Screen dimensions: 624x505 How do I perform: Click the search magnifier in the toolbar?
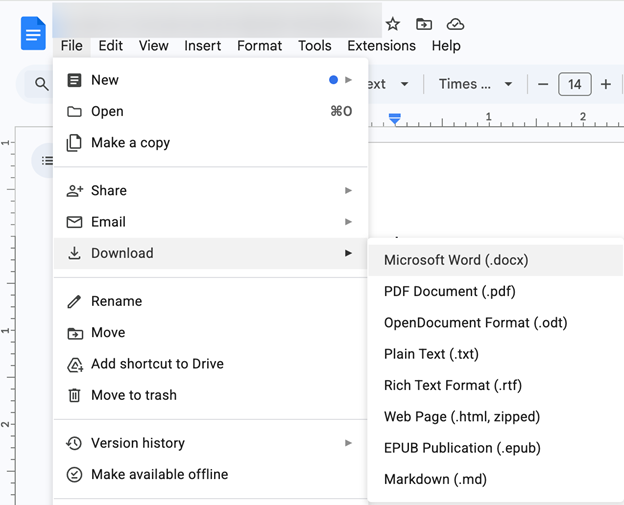(x=41, y=84)
